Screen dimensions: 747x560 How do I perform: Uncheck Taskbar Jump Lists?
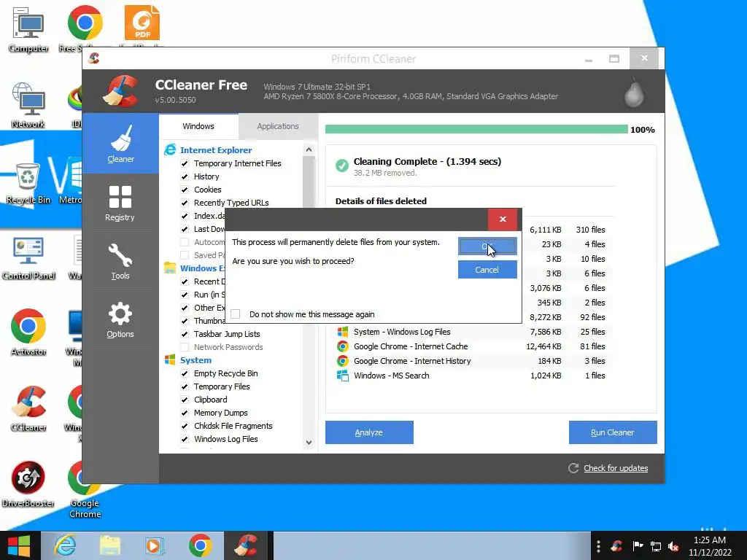pos(185,334)
